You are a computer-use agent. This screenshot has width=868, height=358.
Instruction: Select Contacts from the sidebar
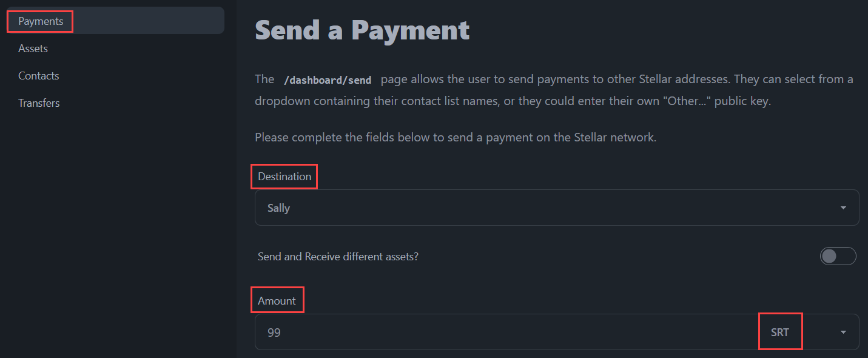[38, 75]
